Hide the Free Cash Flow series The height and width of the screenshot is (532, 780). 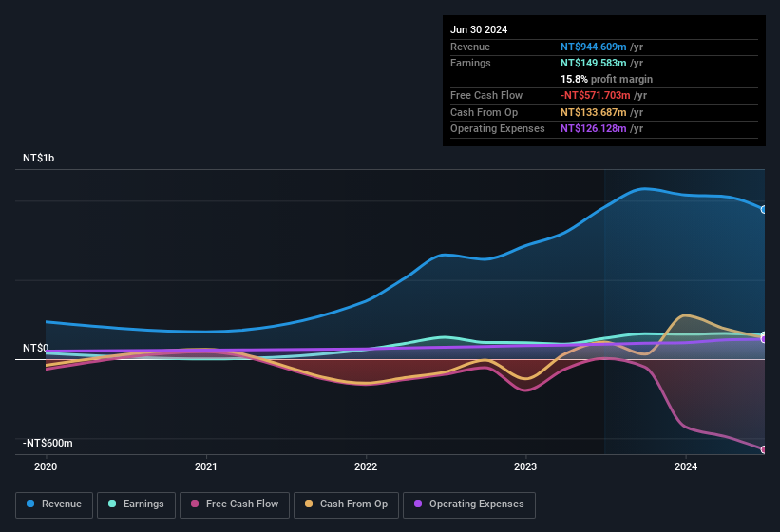point(235,504)
